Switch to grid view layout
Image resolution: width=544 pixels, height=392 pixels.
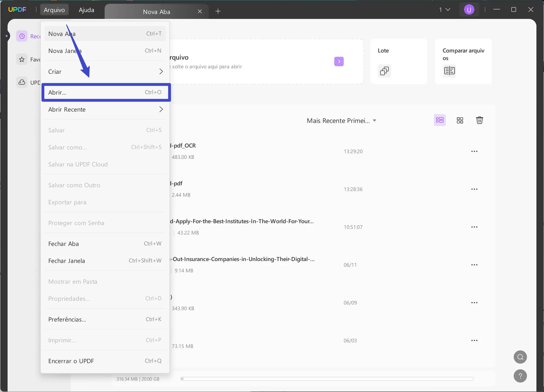(459, 120)
